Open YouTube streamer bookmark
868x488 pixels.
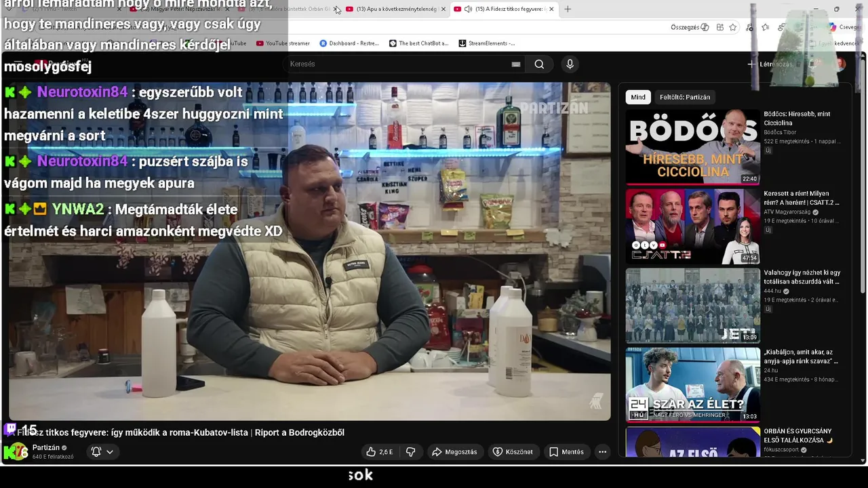(283, 43)
